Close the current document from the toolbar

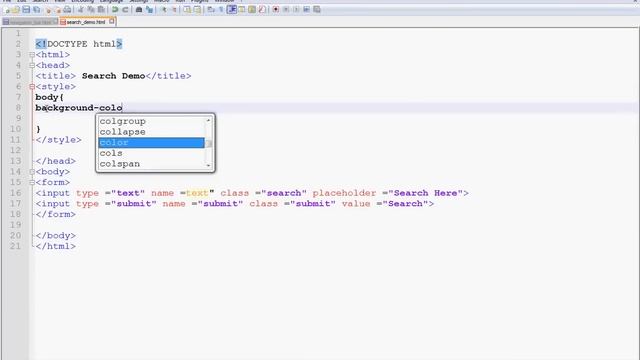click(x=48, y=9)
